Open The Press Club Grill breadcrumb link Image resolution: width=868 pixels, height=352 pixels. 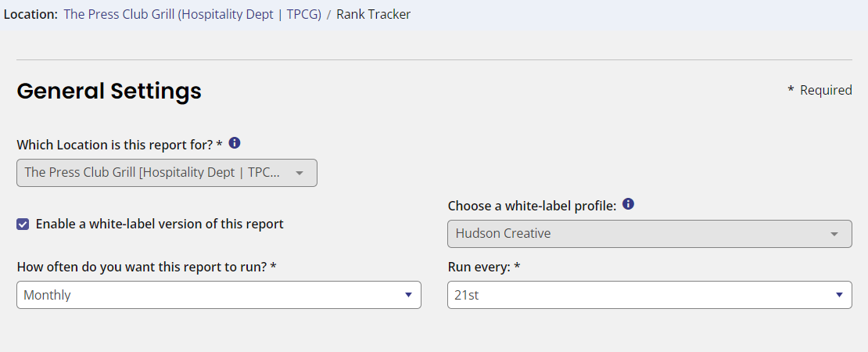coord(192,14)
